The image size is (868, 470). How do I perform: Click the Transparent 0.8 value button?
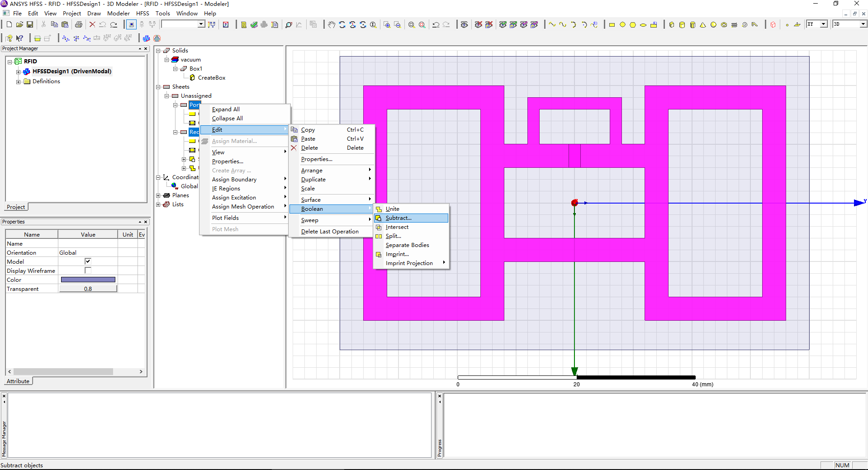click(x=88, y=289)
